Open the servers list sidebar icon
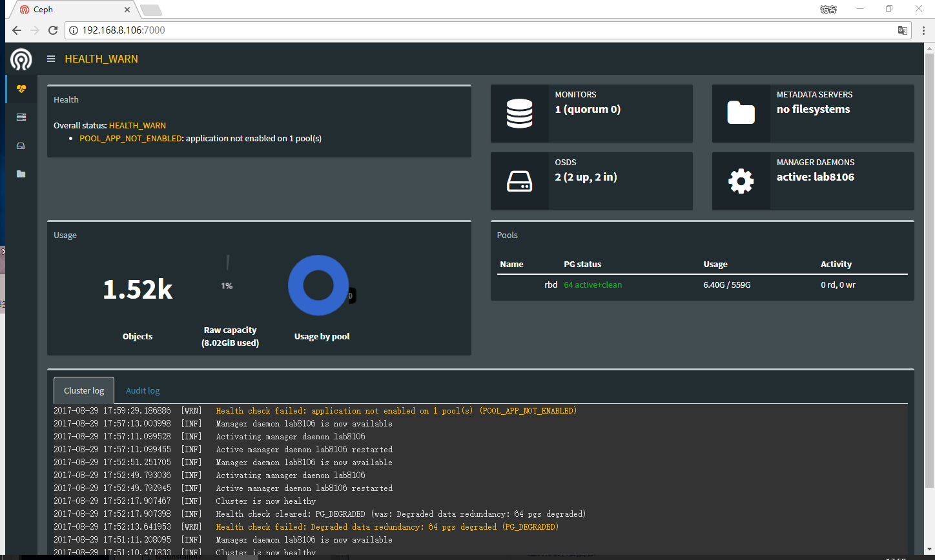The width and height of the screenshot is (935, 560). tap(21, 117)
